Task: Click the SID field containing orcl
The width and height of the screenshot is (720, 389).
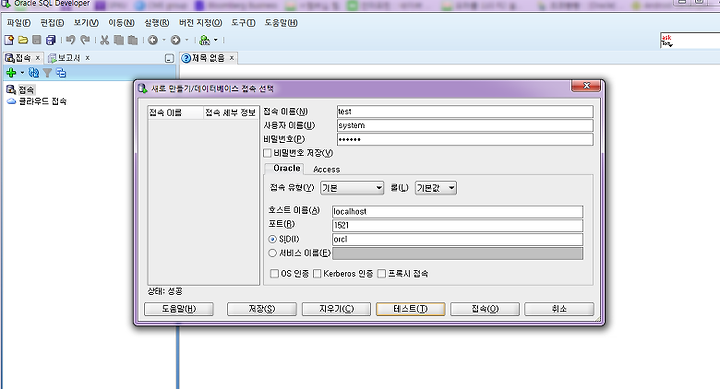Action: click(457, 239)
